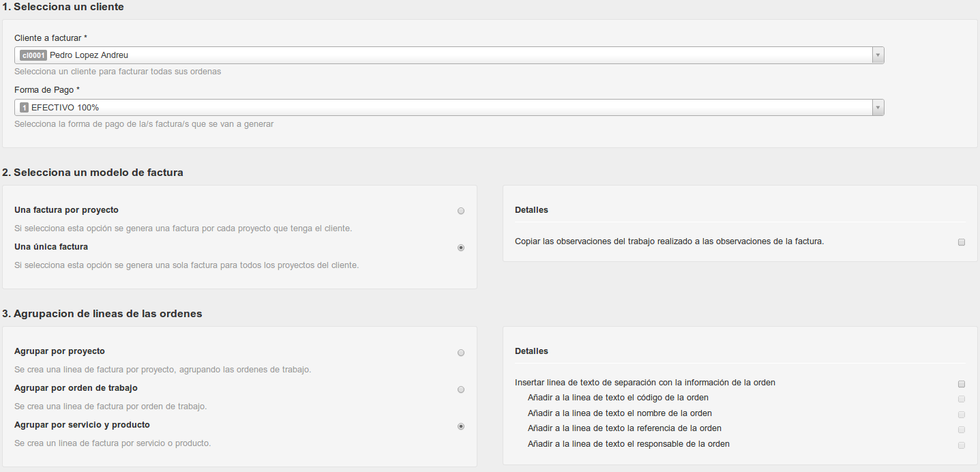Image resolution: width=980 pixels, height=472 pixels.
Task: Check añadir la referencia de la orden
Action: [x=962, y=430]
